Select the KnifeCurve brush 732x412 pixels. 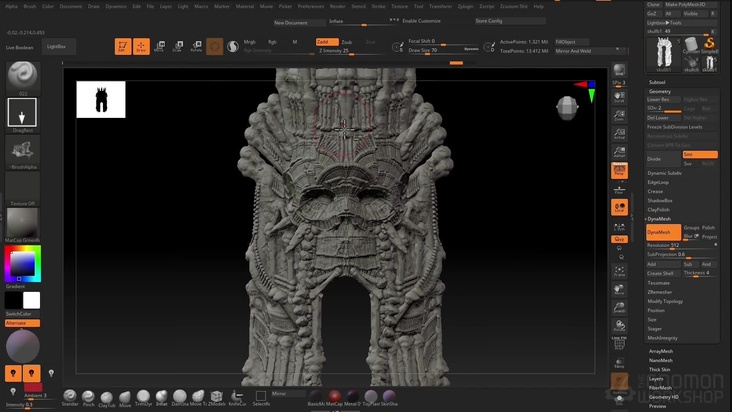(x=237, y=398)
